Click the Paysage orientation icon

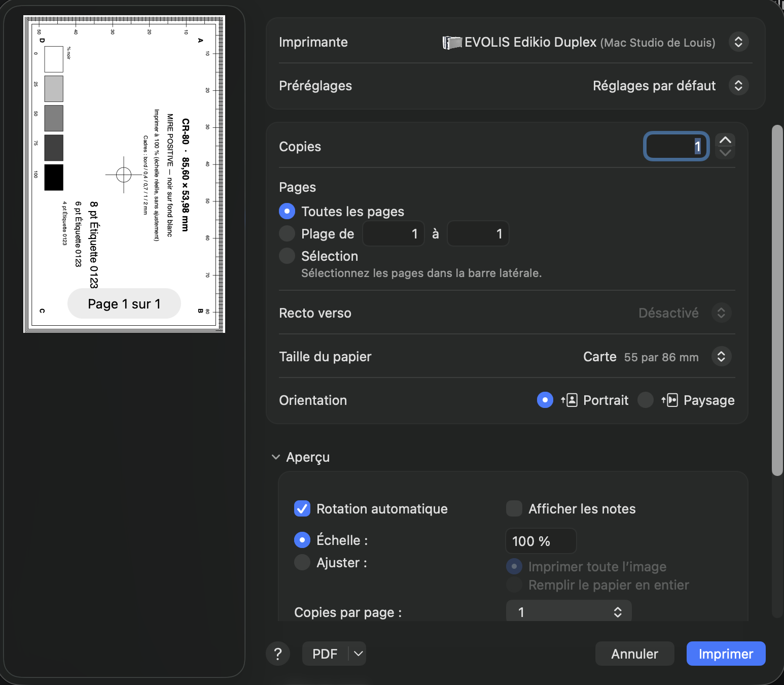pos(669,400)
